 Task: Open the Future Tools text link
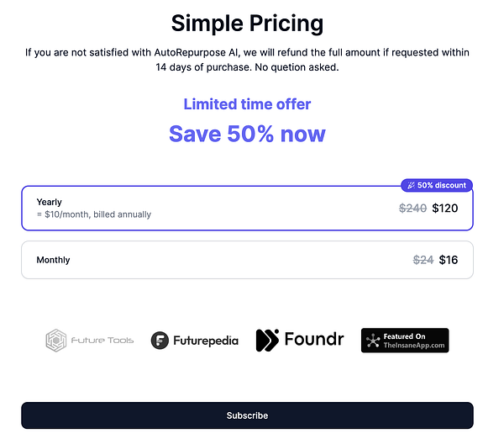pyautogui.click(x=102, y=341)
